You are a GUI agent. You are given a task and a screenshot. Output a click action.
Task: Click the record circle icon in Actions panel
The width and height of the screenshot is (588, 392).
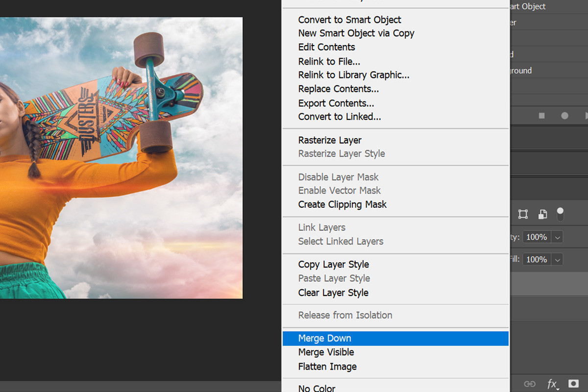[x=564, y=116]
